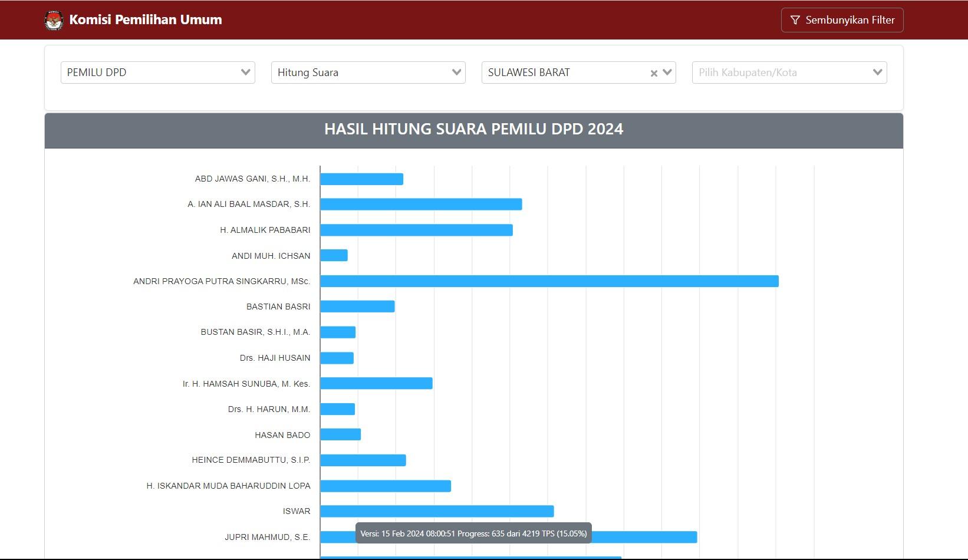Click the vote bar for H. ALMALIK PABABARI
Screen dimensions: 968x560
416,230
